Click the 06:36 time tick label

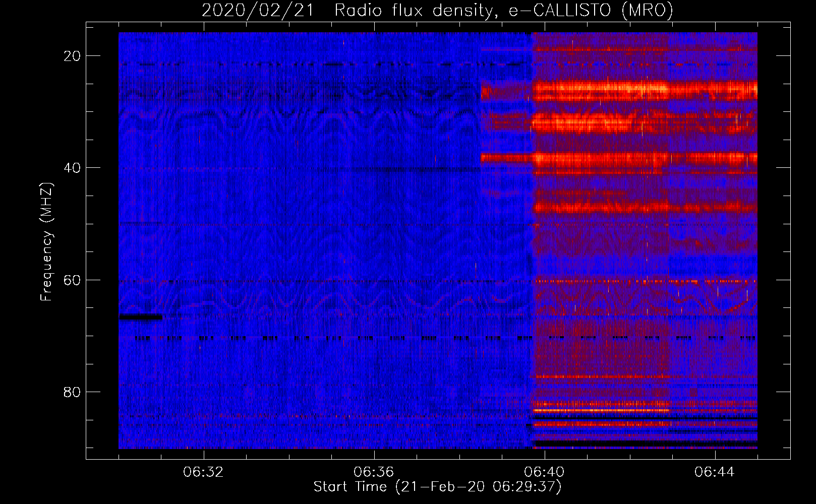(374, 472)
